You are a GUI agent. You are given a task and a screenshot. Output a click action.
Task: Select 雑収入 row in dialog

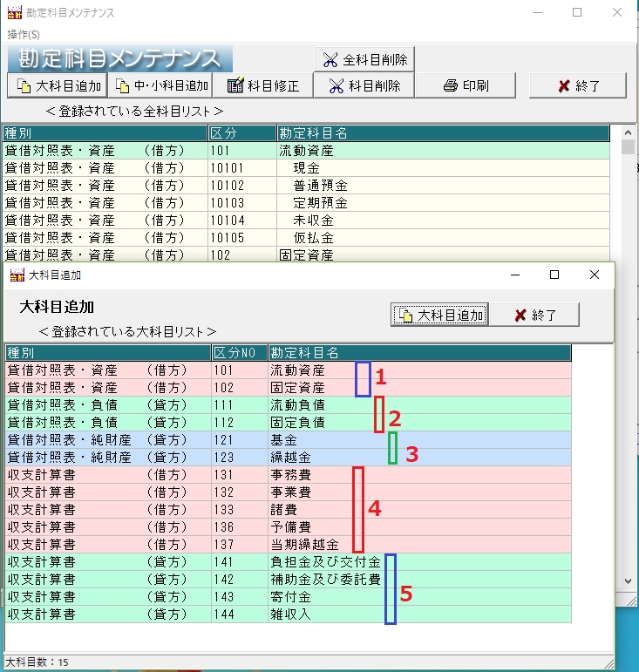288,614
